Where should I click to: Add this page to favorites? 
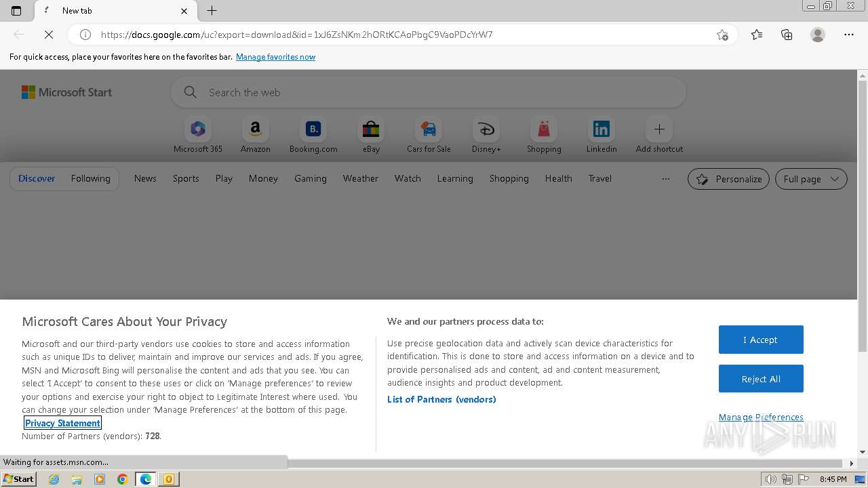722,35
